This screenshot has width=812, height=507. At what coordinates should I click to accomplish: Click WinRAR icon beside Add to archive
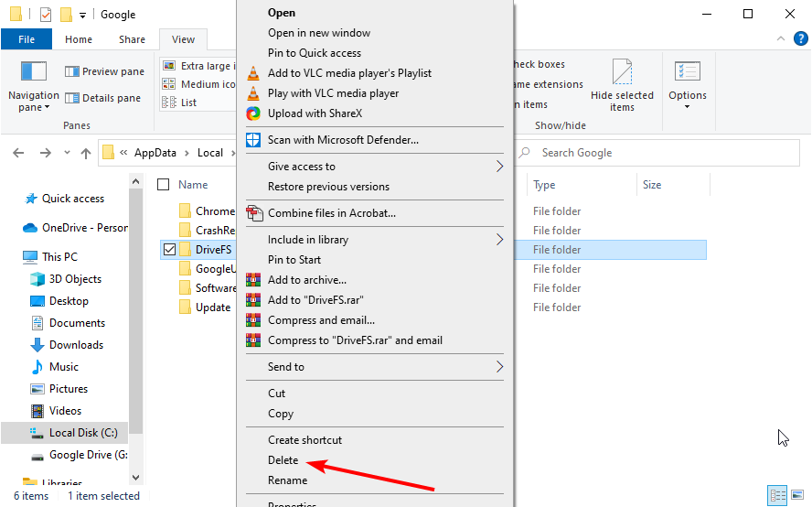(252, 280)
